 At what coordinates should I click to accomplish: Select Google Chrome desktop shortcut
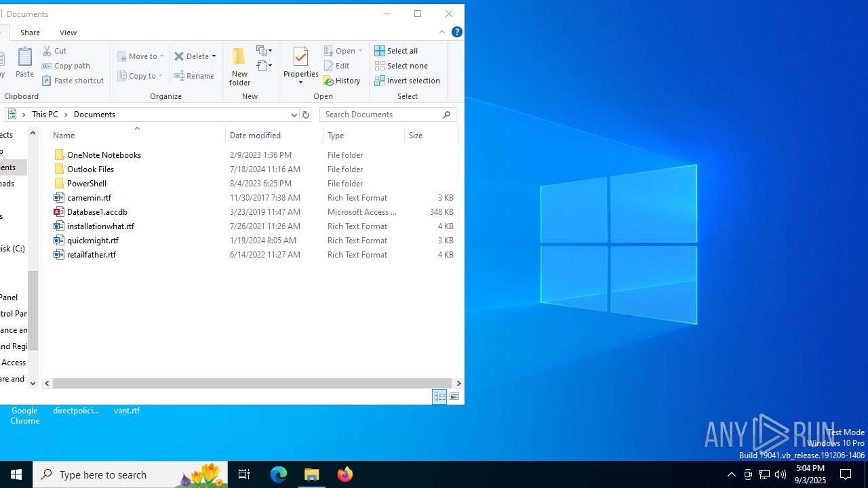tap(24, 415)
